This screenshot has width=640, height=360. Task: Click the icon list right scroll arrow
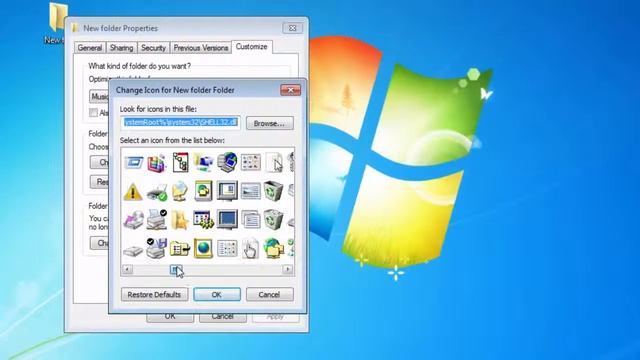click(x=287, y=269)
